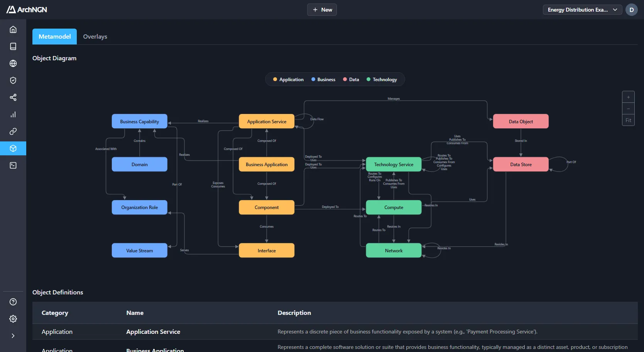Select the Value Stream node
644x352 pixels.
coord(140,250)
